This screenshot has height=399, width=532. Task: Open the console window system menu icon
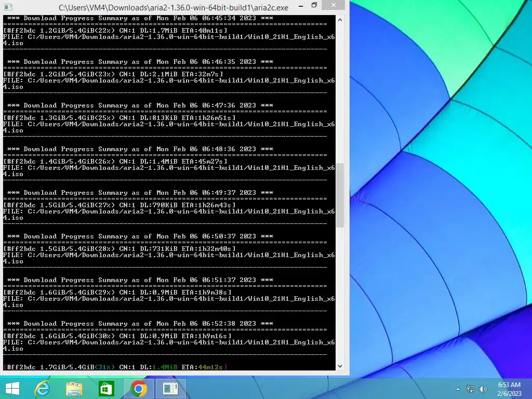point(8,7)
